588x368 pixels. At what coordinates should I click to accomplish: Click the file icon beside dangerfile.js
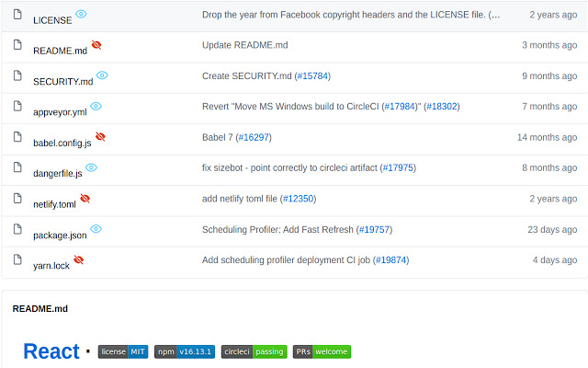pyautogui.click(x=17, y=167)
